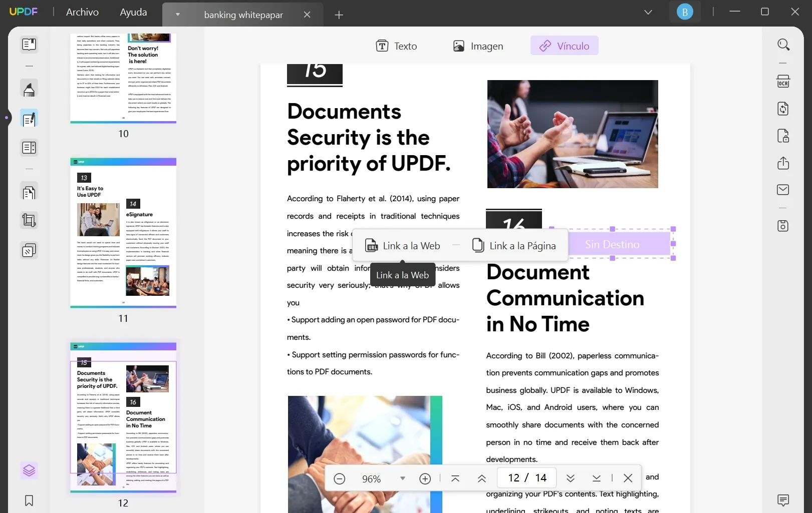The width and height of the screenshot is (812, 513).
Task: Switch to the banking whitepapar tab
Action: click(x=243, y=15)
